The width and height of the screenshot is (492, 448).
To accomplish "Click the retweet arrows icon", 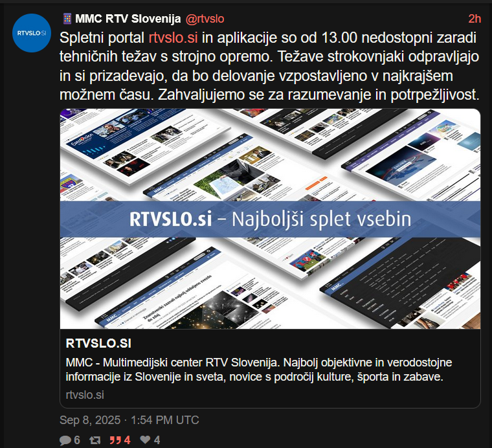I will 95,440.
